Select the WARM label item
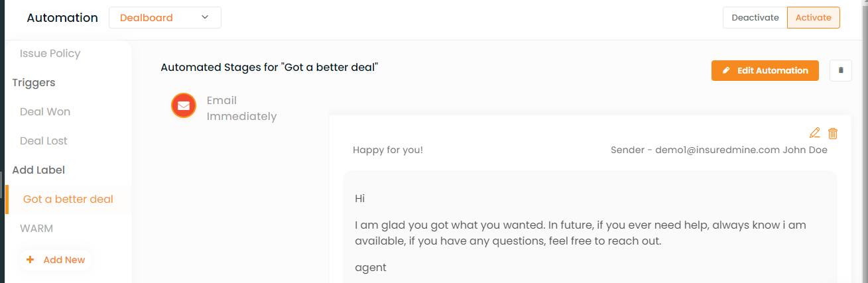Image resolution: width=868 pixels, height=283 pixels. coord(36,228)
